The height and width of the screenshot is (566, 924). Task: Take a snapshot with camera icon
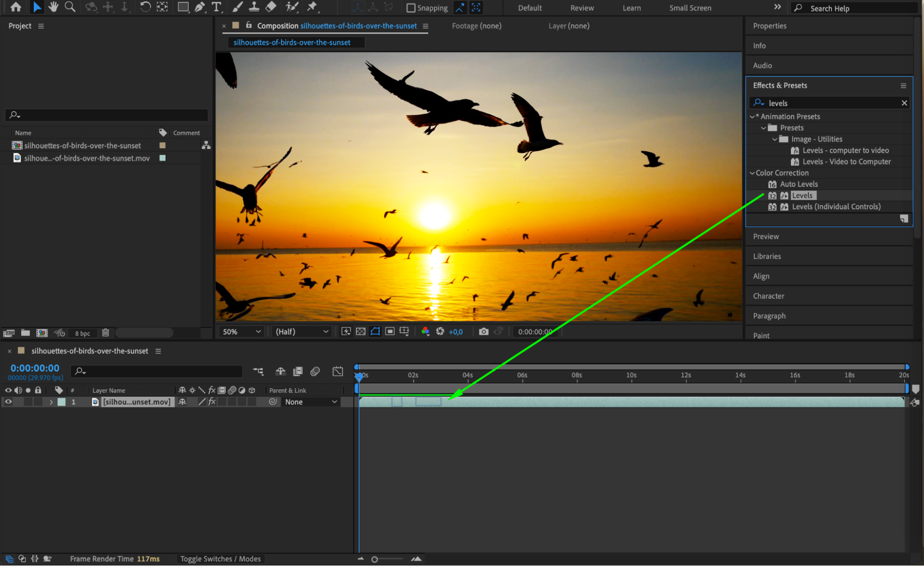[483, 332]
